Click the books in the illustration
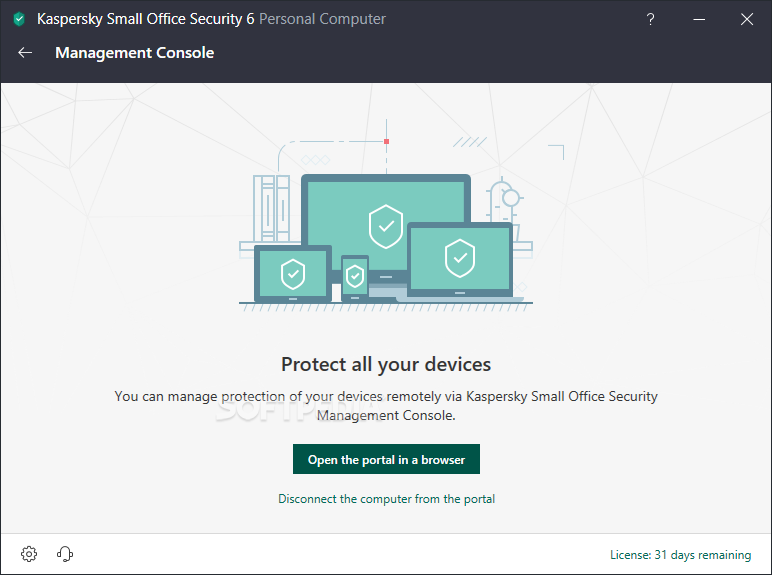 [271, 208]
